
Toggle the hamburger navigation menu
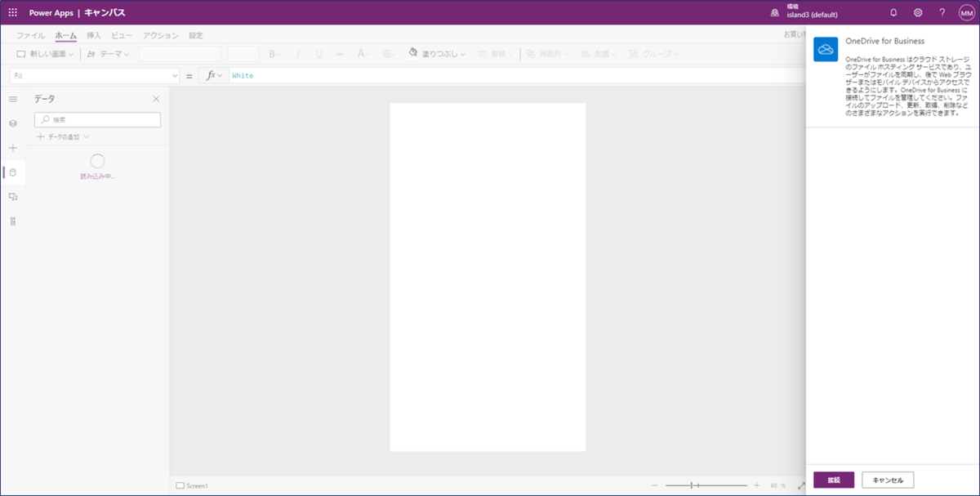pos(12,99)
